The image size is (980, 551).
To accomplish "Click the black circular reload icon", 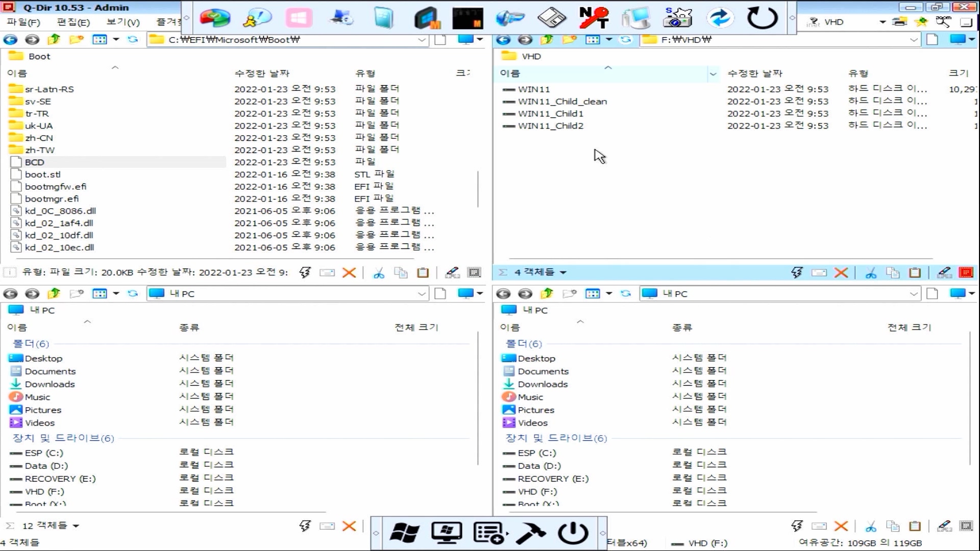I will [762, 18].
